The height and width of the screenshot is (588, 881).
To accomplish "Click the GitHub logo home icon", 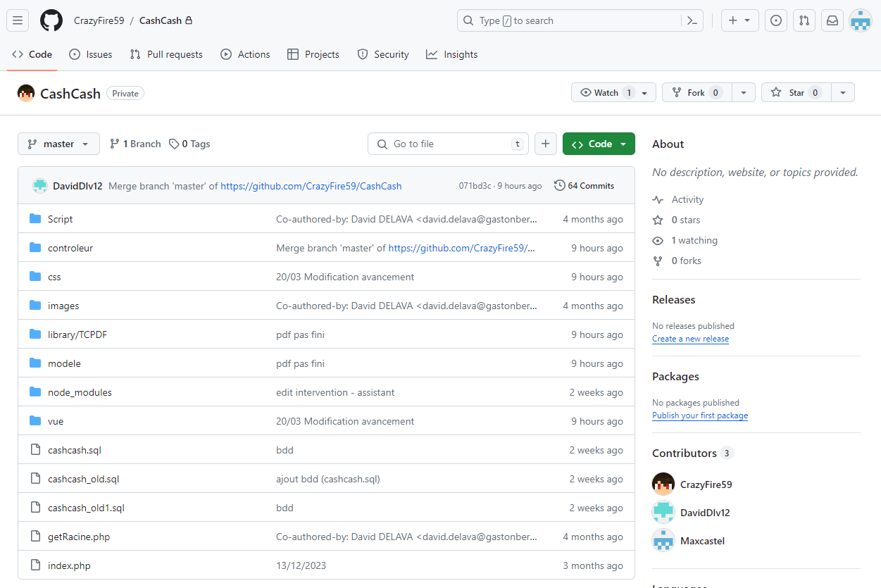I will click(x=51, y=20).
